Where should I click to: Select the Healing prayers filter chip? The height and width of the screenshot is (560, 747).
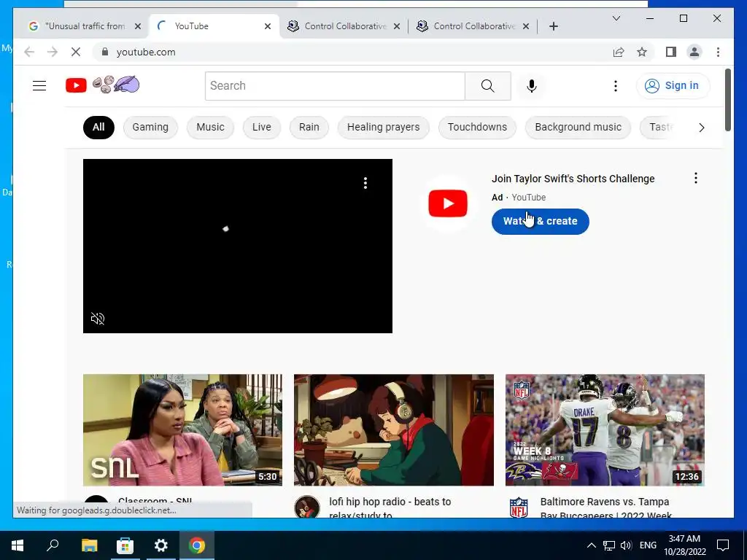384,127
